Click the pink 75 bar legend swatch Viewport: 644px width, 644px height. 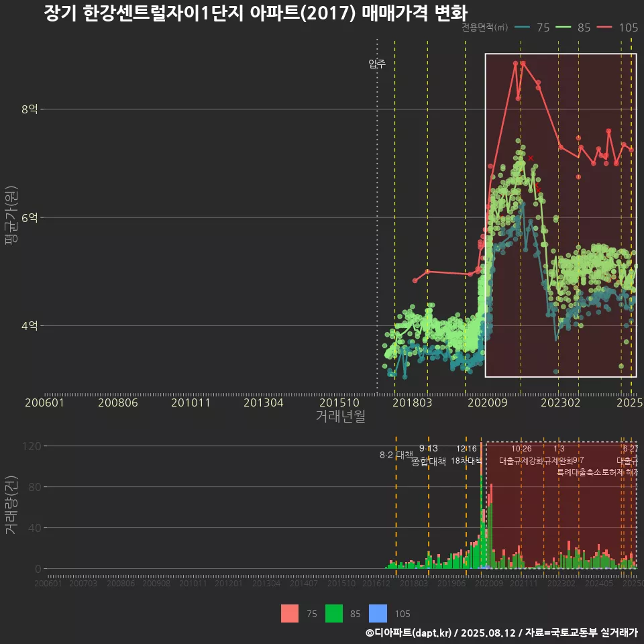[x=290, y=614]
